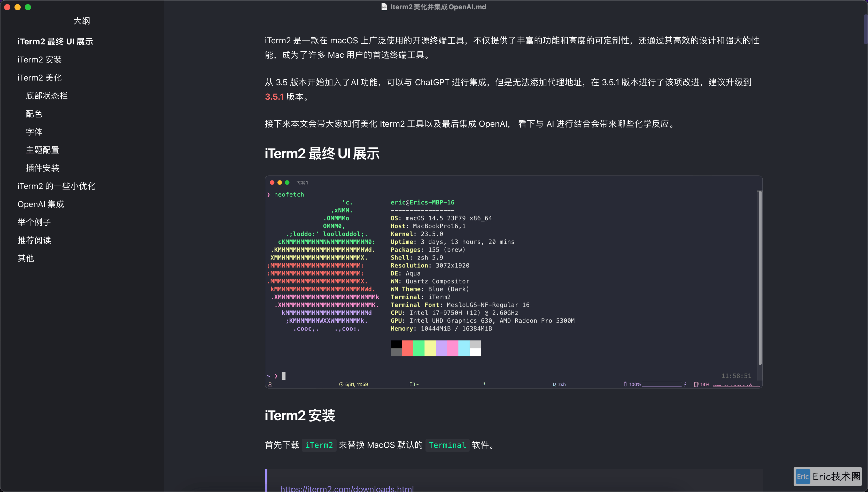Image resolution: width=868 pixels, height=492 pixels.
Task: Click the battery icon showing 100%
Action: pos(625,384)
